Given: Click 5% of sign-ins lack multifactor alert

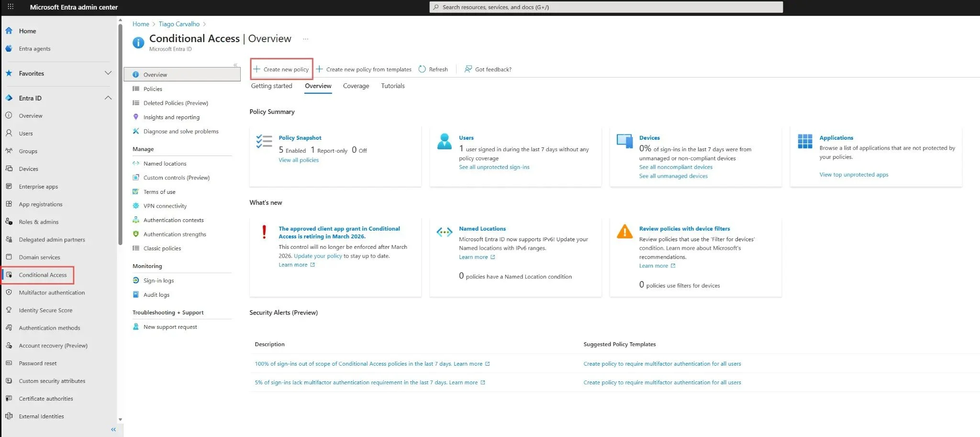Looking at the screenshot, I should (x=351, y=382).
